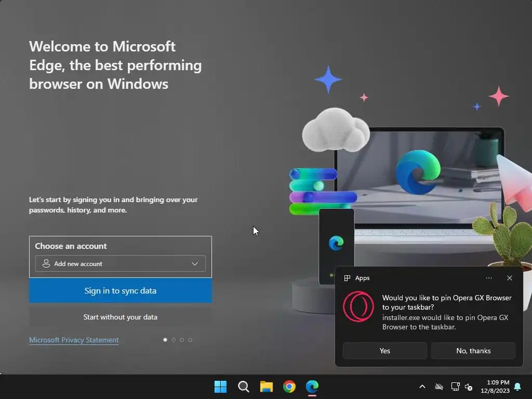Click Sign in to sync data
The height and width of the screenshot is (399, 532).
point(121,291)
